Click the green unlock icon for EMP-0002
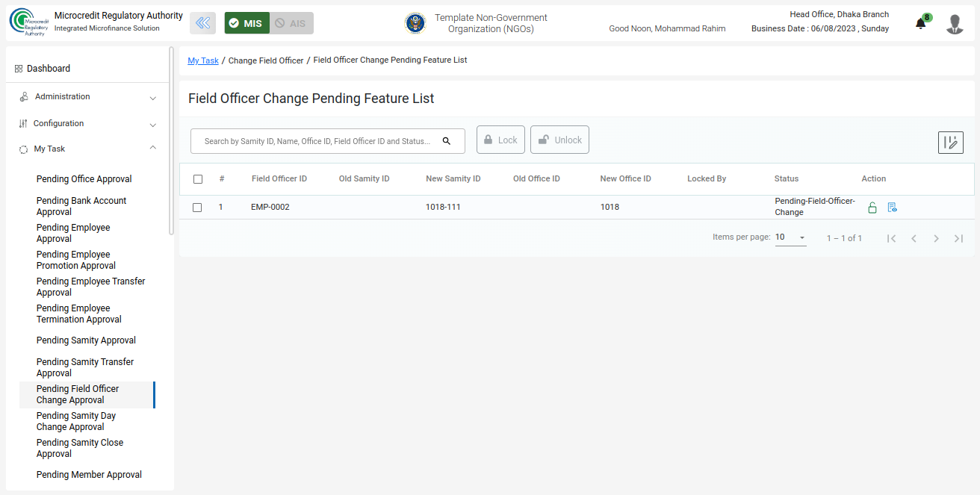980x495 pixels. click(872, 208)
